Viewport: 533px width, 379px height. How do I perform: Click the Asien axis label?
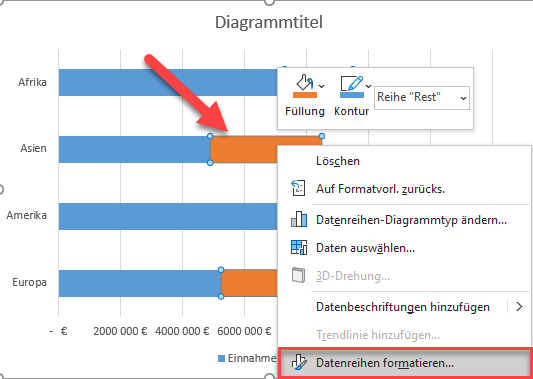[x=33, y=149]
